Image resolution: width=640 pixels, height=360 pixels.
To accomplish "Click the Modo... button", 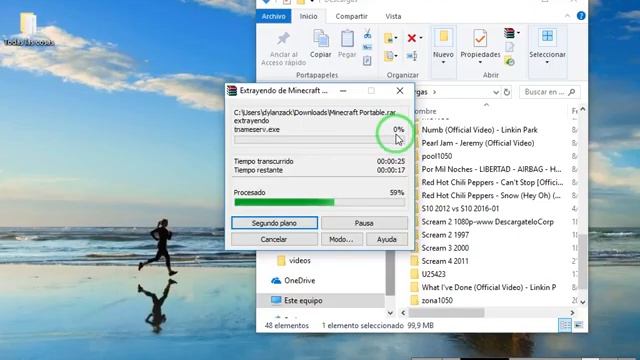I will pos(341,239).
